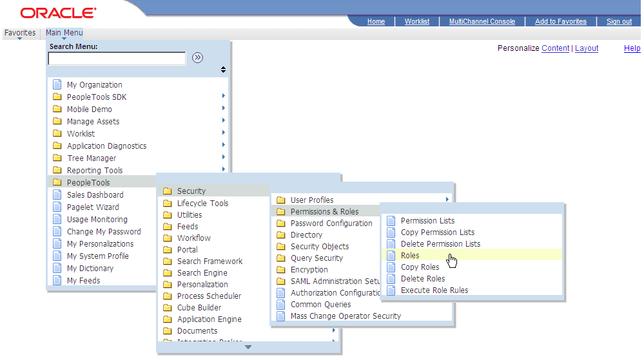644x360 pixels.
Task: Select Permissions & Roles folder entry
Action: pos(326,211)
